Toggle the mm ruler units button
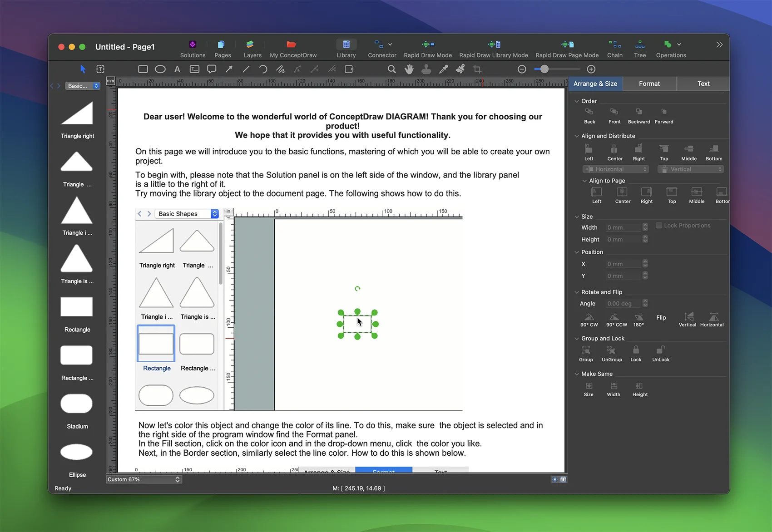772x532 pixels. point(111,81)
